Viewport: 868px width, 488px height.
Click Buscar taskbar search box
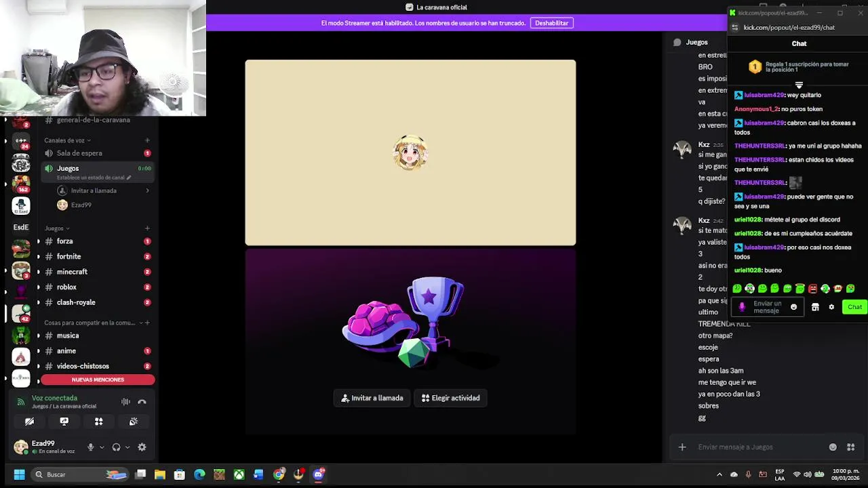79,474
